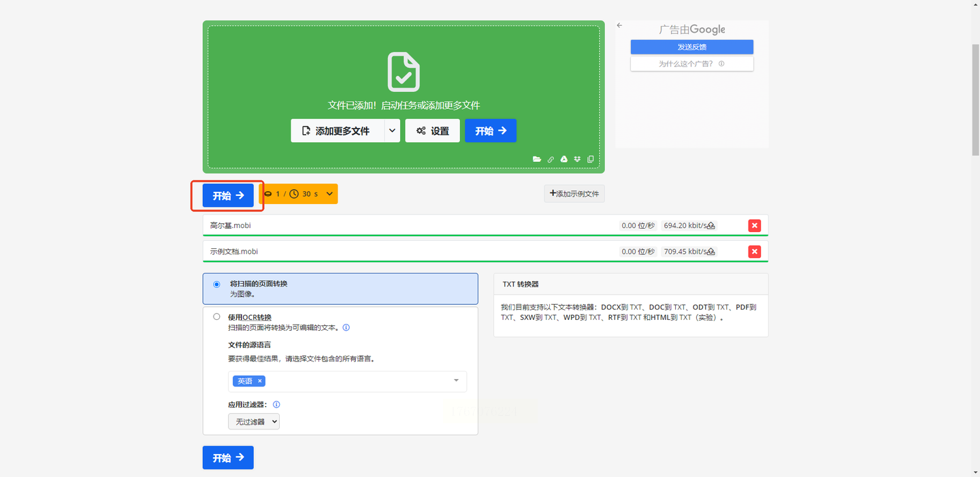980x477 pixels.
Task: Click the clipboard paste icon in upload area
Action: (590, 159)
